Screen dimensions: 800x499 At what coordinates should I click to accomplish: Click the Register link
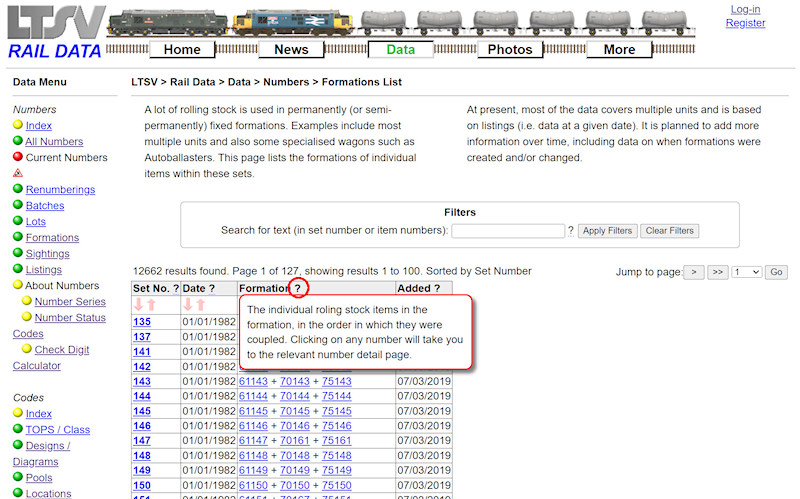pos(745,23)
